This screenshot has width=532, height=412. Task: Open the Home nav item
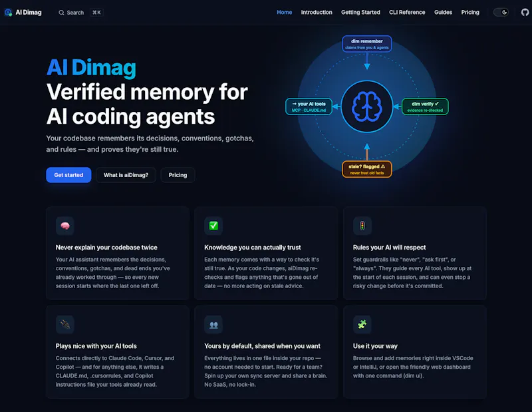tap(285, 12)
